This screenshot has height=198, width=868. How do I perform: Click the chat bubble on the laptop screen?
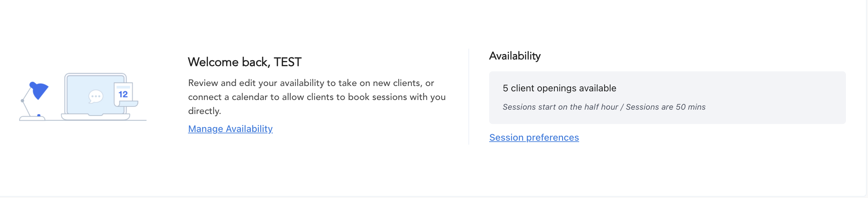[96, 96]
